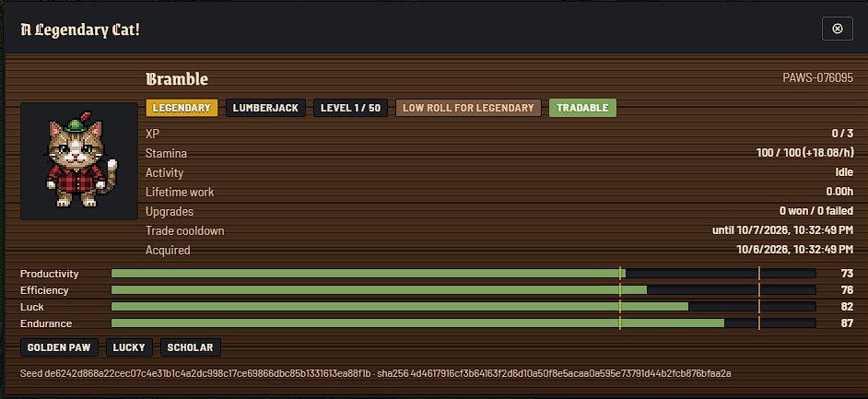
Task: Click the XP value 0 / 3
Action: (842, 134)
